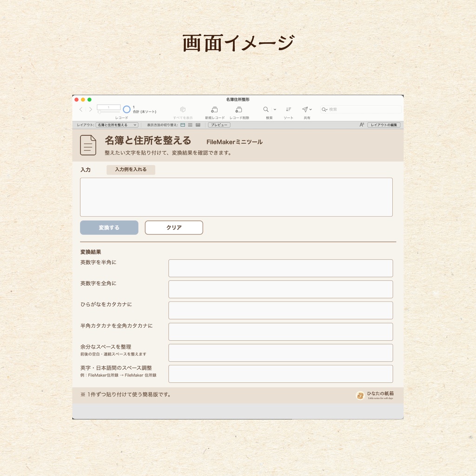This screenshot has width=476, height=476.
Task: Open the レイアウト dropdown 名簿と住所を整える
Action: (117, 125)
